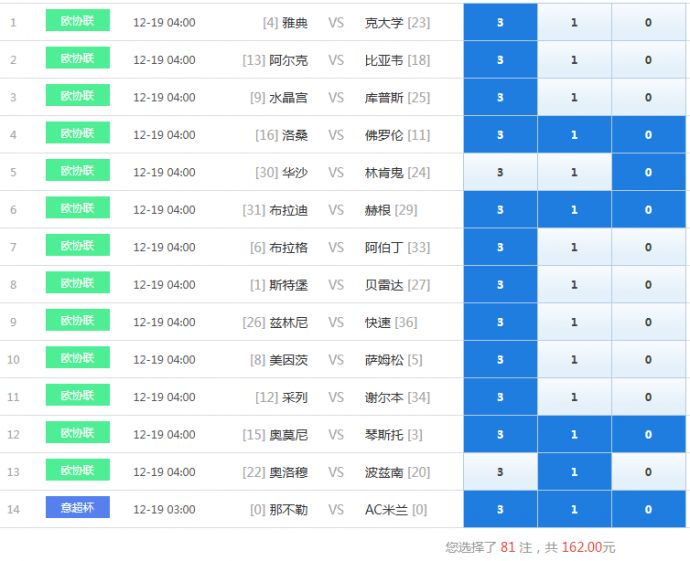Deselect the 0 (away win) option for 布拉迪 vs 赫根
This screenshot has height=561, width=690.
pos(648,210)
